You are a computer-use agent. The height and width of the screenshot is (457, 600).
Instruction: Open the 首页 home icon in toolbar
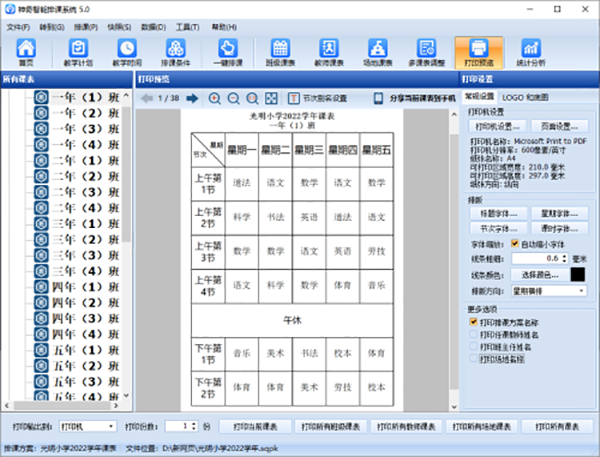point(26,52)
